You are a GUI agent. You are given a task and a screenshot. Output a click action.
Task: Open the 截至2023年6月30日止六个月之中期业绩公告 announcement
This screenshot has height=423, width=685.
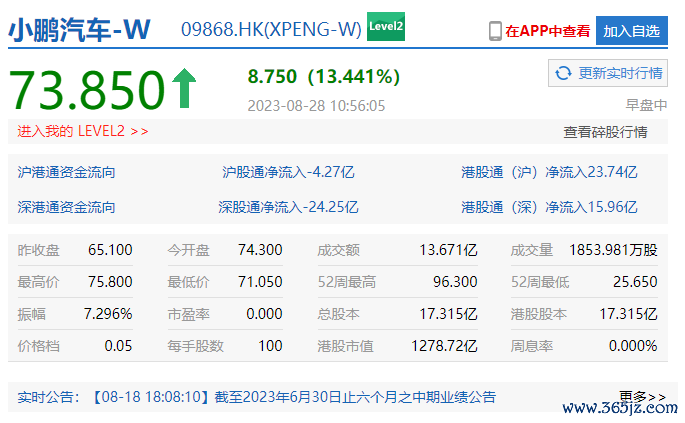coord(355,397)
